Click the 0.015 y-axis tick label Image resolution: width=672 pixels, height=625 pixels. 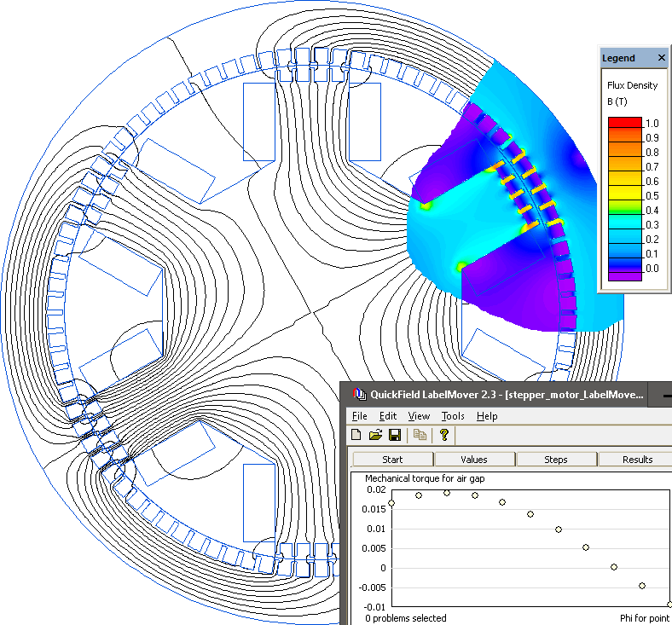point(374,509)
